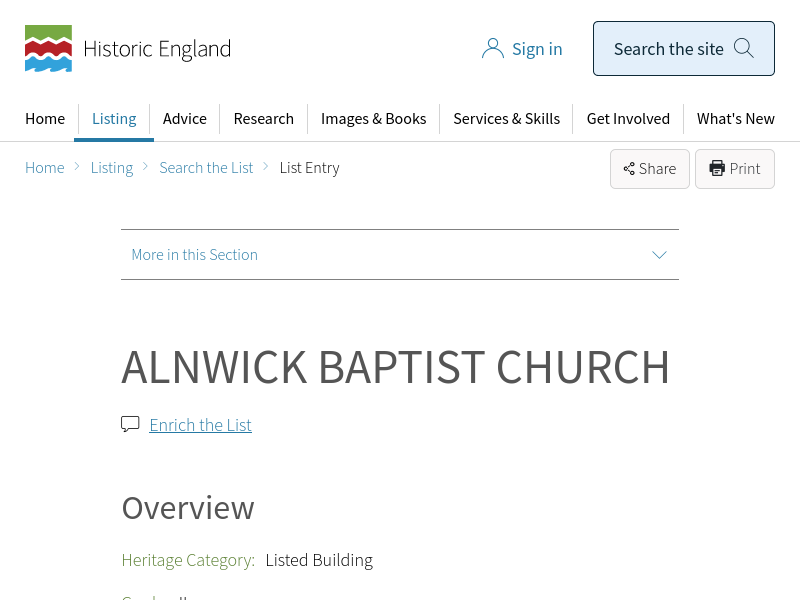Click the speech bubble comment icon
The image size is (800, 600).
click(130, 424)
